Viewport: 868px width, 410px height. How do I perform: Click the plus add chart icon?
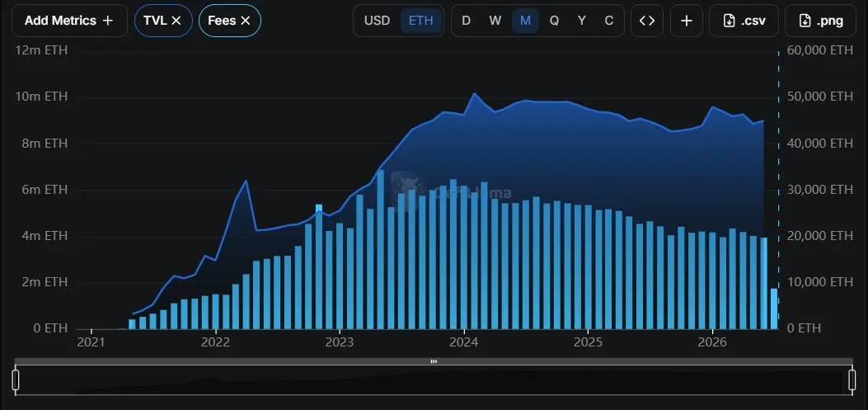(x=687, y=21)
